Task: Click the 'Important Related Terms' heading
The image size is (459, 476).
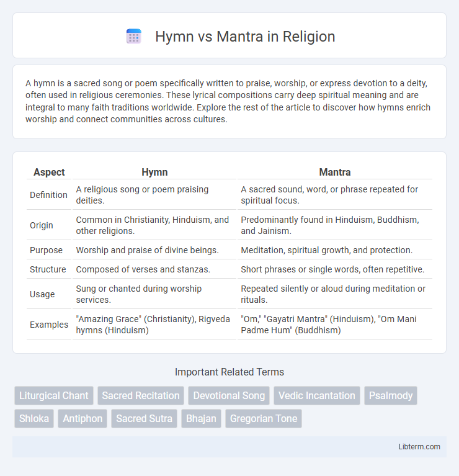Action: coord(229,372)
